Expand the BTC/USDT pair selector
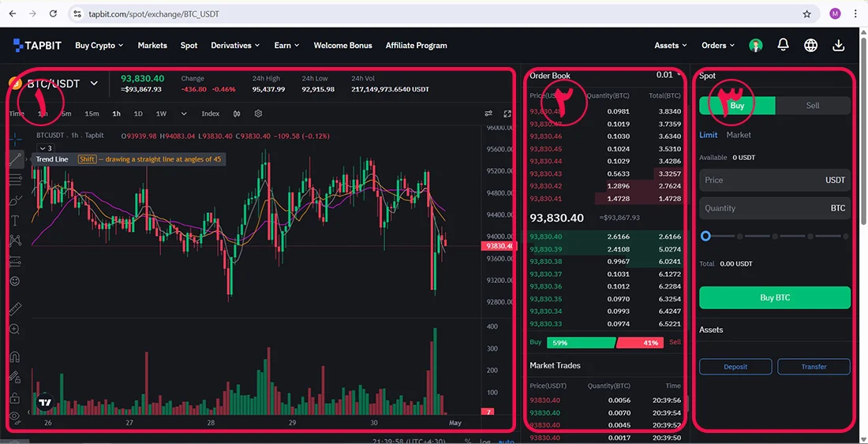 [x=94, y=84]
